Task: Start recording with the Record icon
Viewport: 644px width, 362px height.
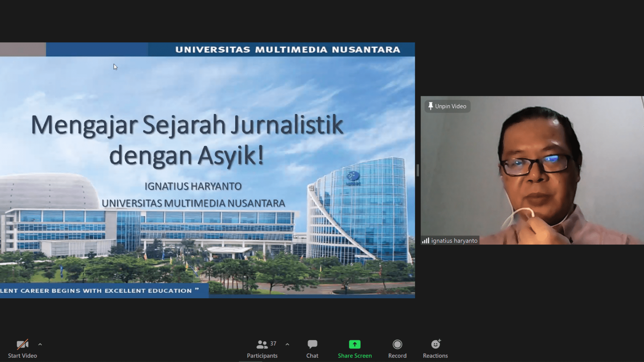Action: tap(397, 344)
